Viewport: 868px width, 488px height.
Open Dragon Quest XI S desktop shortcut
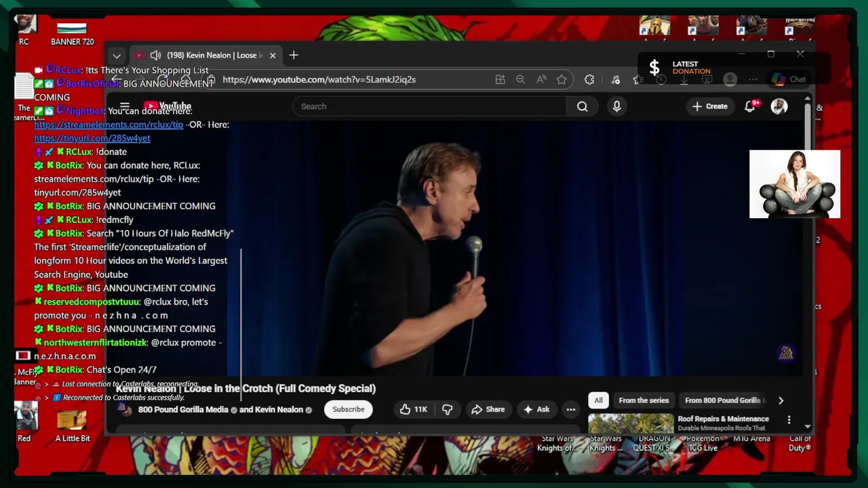[654, 443]
